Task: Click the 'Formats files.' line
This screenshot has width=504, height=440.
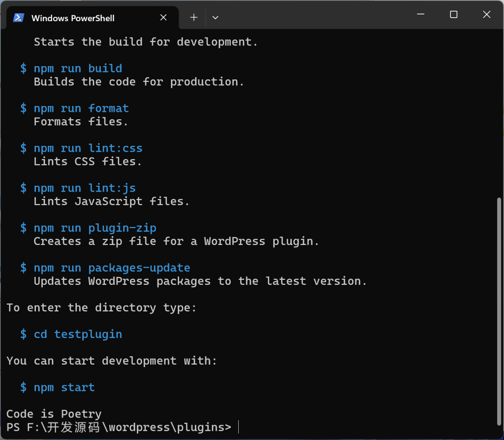Action: click(x=81, y=122)
